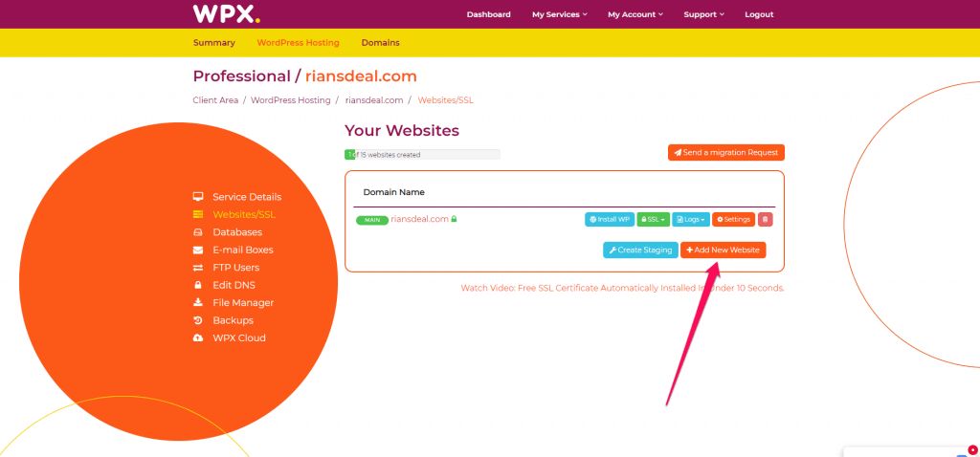This screenshot has width=980, height=457.
Task: Open File Manager in the sidebar
Action: point(243,303)
